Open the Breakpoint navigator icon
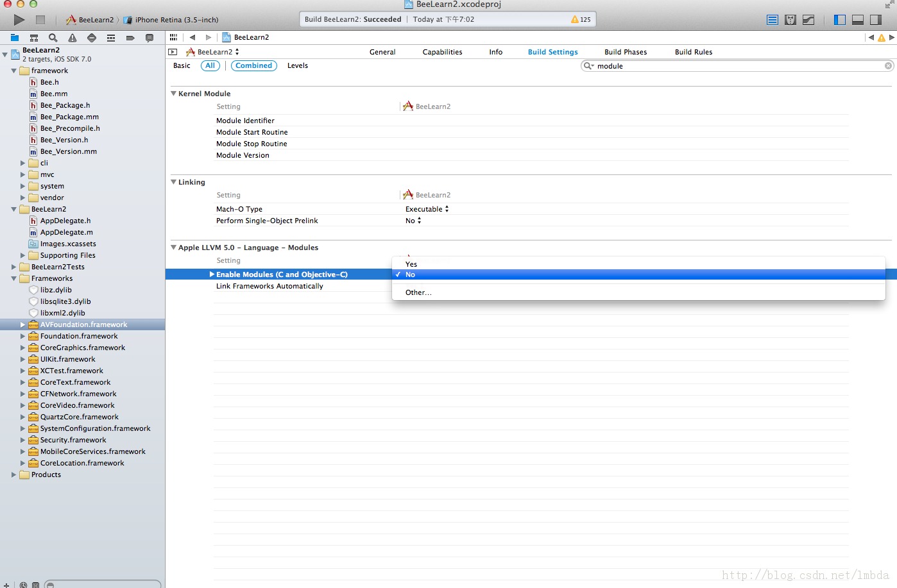Viewport: 897px width, 588px height. coord(130,38)
